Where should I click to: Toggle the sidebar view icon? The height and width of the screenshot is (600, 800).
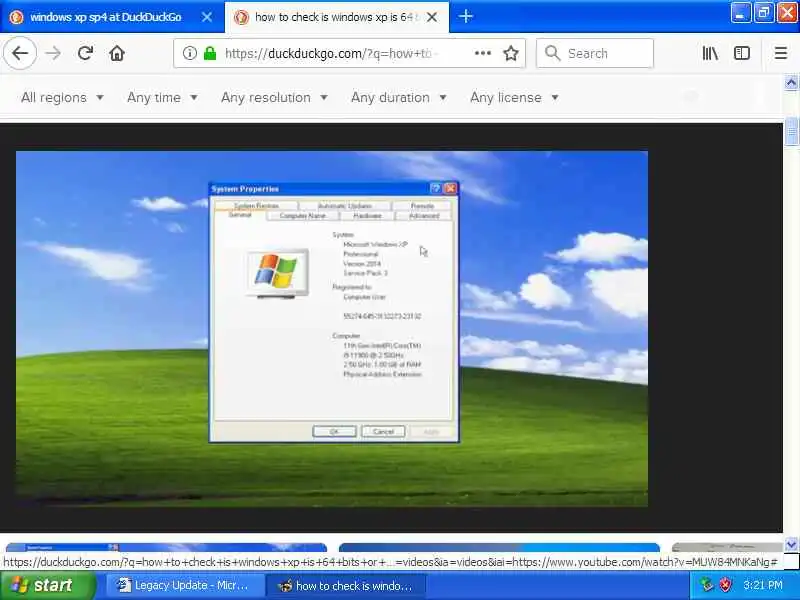point(742,53)
